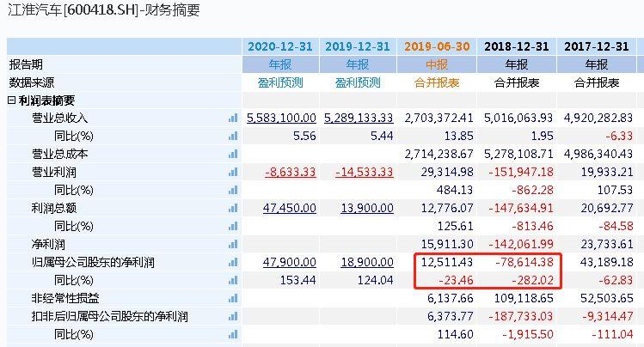Click cell value -1,915.50
The height and width of the screenshot is (347, 644).
(528, 335)
